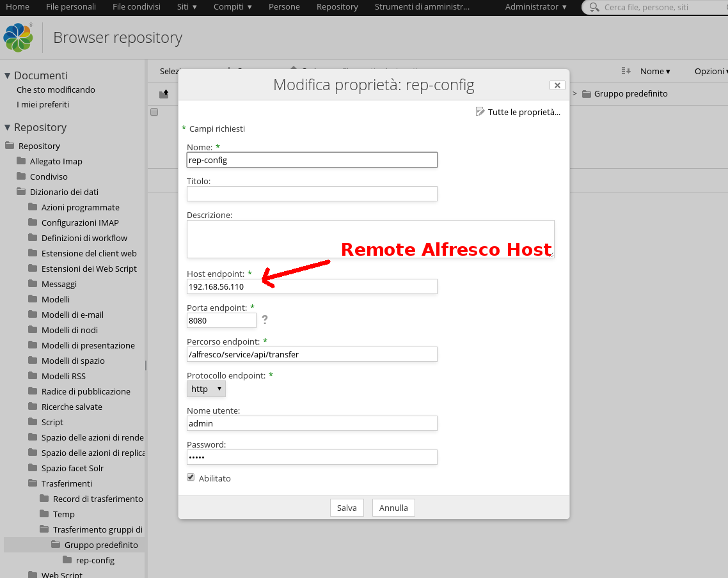Click the search magnifier icon
Screen dimensions: 728x578
pyautogui.click(x=594, y=7)
